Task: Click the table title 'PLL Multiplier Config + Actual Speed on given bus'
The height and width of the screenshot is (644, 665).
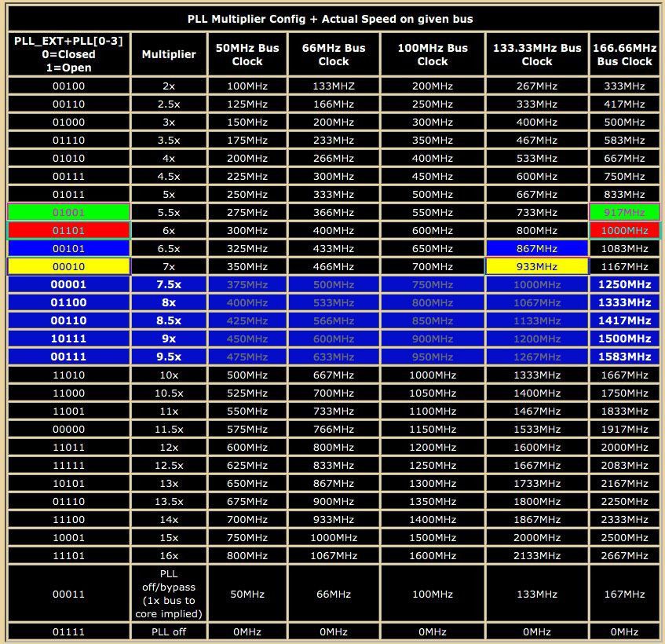Action: (x=330, y=19)
